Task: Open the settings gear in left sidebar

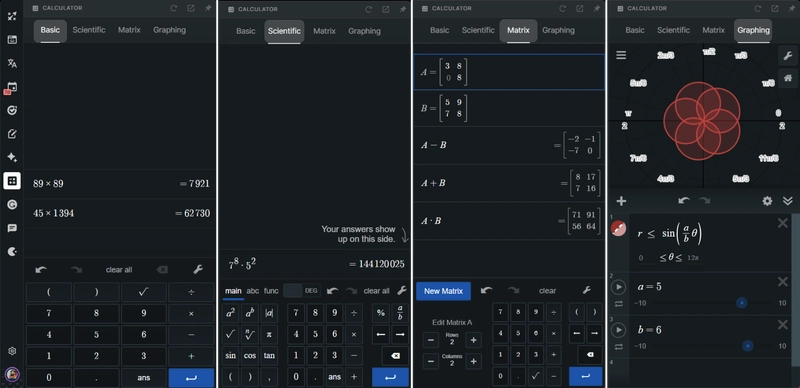Action: point(12,351)
